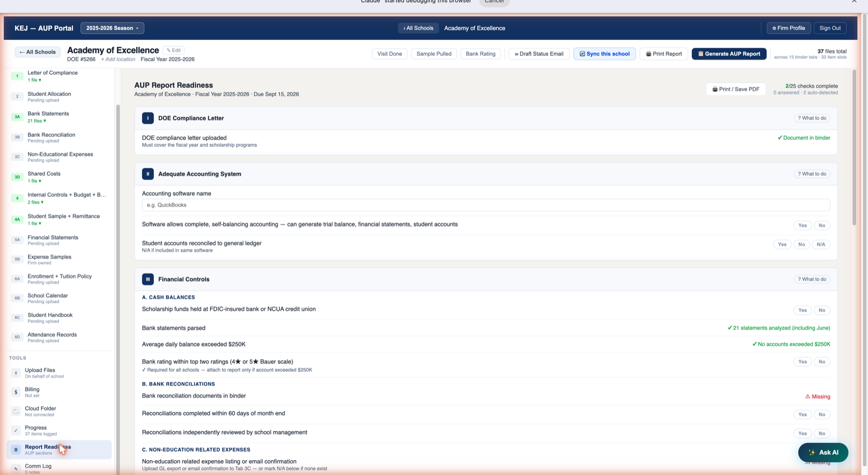Click Draft Status Email button
The width and height of the screenshot is (868, 475).
tap(539, 54)
